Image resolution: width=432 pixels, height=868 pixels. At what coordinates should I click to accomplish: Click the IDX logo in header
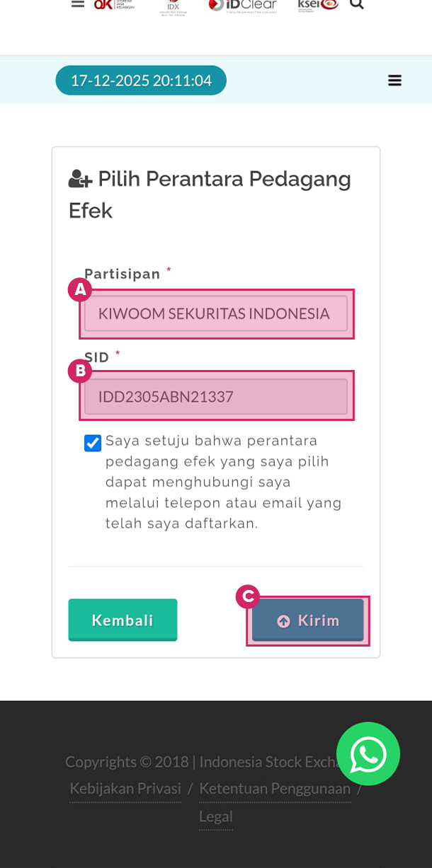tap(173, 6)
